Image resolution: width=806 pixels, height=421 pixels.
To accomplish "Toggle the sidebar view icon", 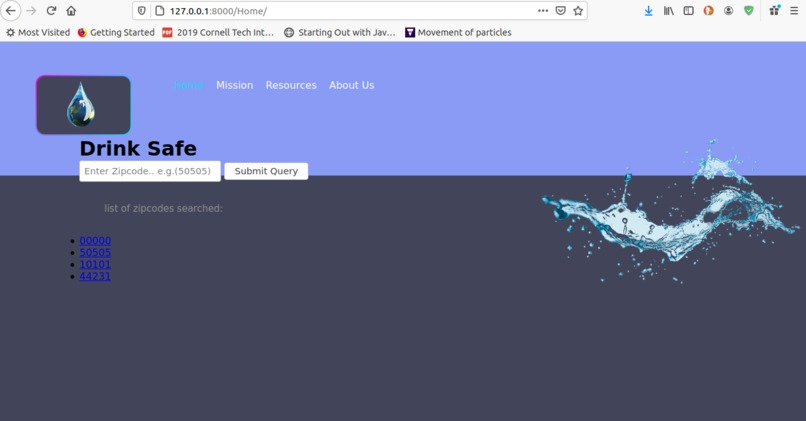I will pos(688,11).
